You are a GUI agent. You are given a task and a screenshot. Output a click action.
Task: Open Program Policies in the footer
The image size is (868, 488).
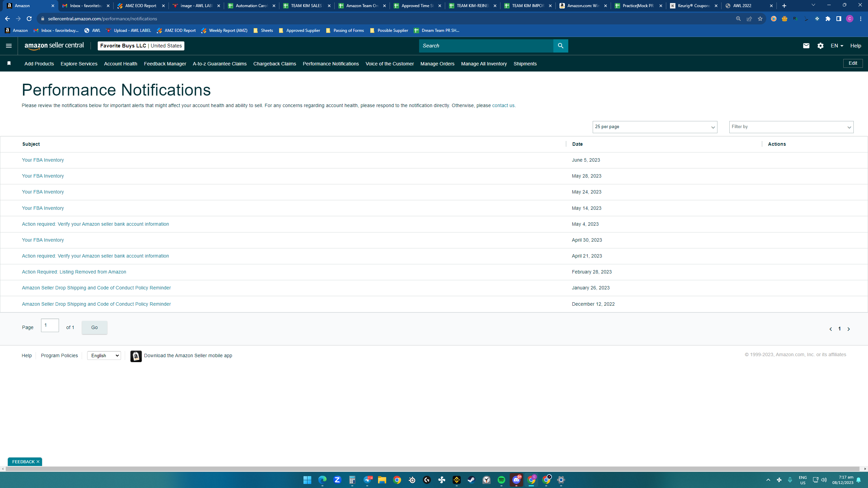59,355
